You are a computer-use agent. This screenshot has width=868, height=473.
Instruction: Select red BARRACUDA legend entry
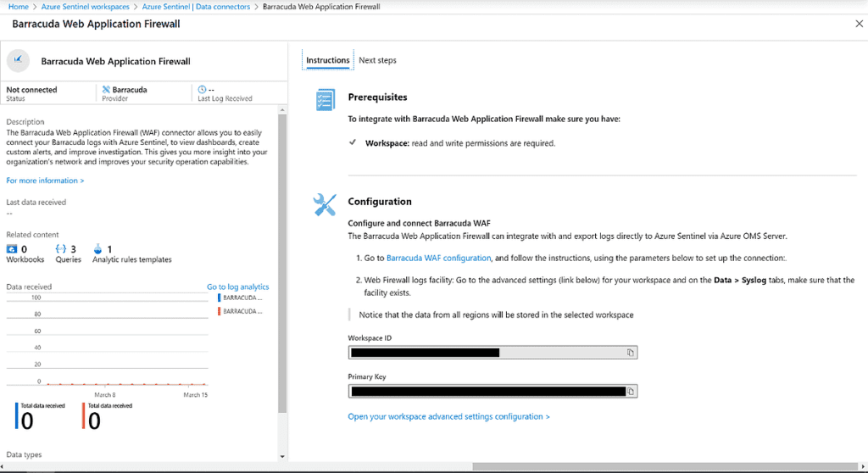(240, 311)
